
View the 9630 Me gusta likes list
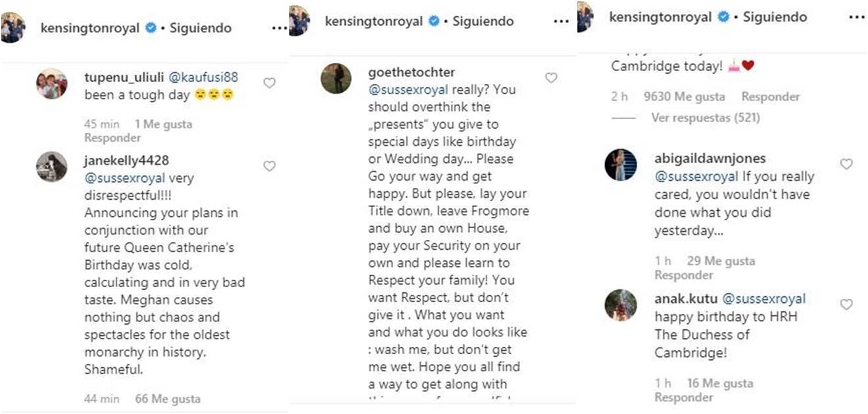pos(685,97)
